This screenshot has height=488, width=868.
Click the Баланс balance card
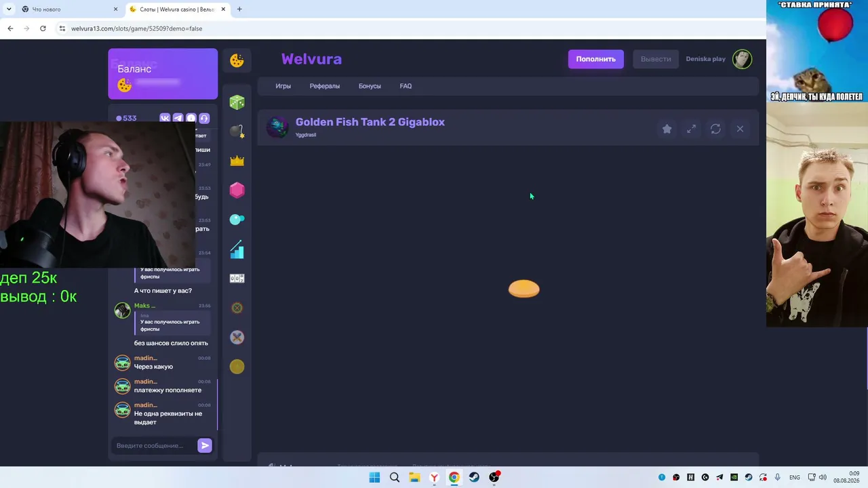pyautogui.click(x=163, y=75)
